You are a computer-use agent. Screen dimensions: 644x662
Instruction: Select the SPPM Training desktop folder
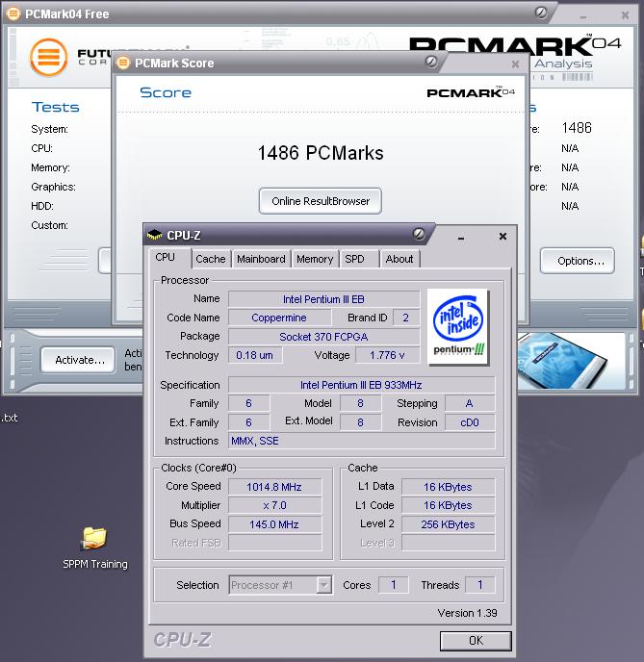95,548
